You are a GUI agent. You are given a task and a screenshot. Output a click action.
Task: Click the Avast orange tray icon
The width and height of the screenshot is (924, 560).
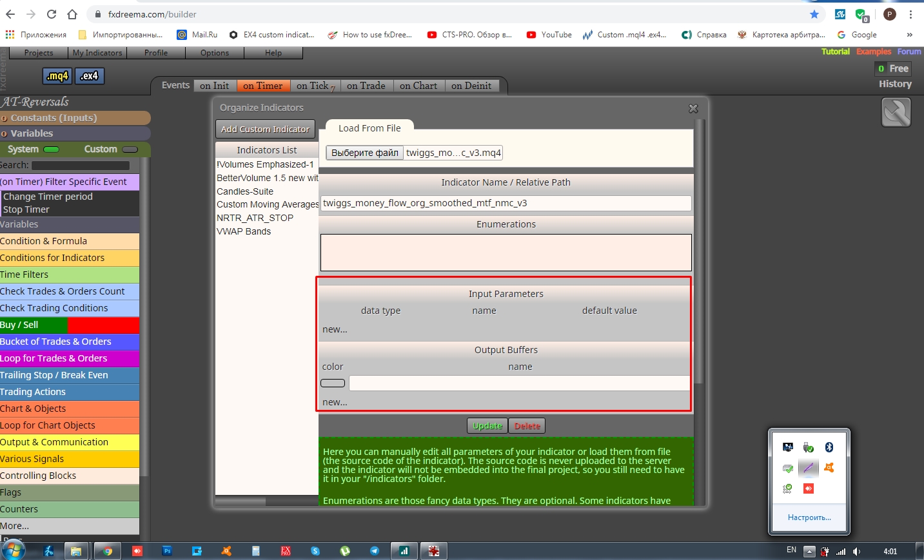click(829, 467)
